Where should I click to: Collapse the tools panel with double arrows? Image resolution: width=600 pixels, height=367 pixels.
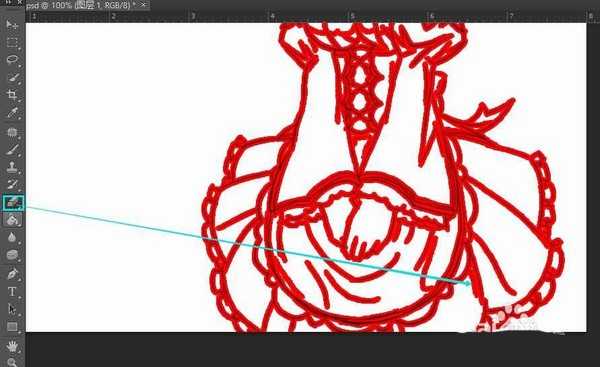click(8, 3)
